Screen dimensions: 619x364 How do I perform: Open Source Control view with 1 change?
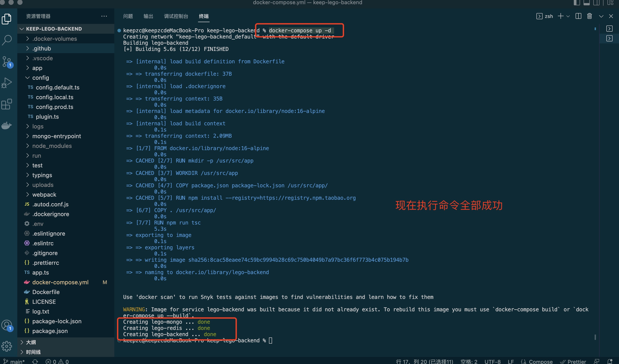(7, 62)
